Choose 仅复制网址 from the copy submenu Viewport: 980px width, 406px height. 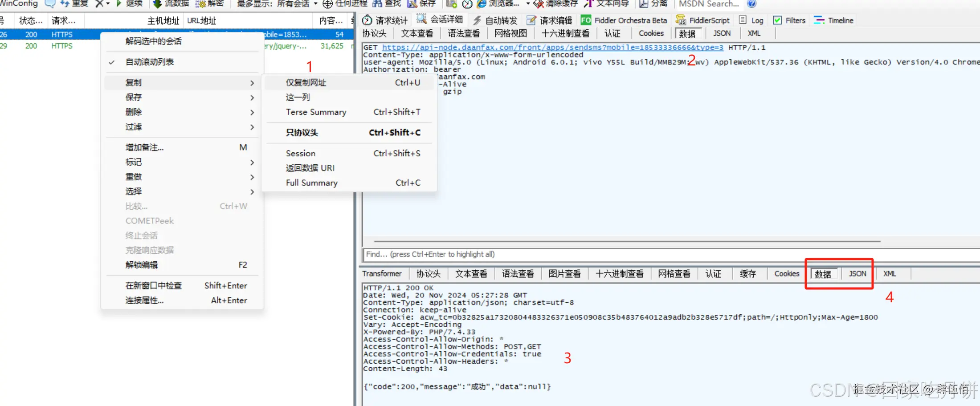coord(349,83)
